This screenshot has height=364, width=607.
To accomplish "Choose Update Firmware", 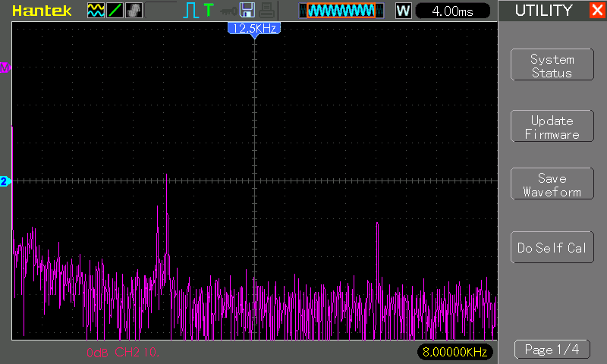I will [x=552, y=126].
